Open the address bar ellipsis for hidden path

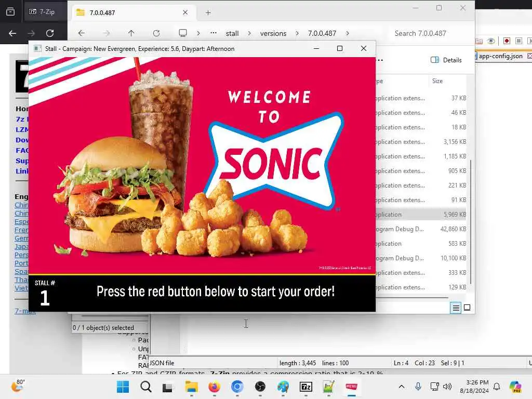click(214, 33)
